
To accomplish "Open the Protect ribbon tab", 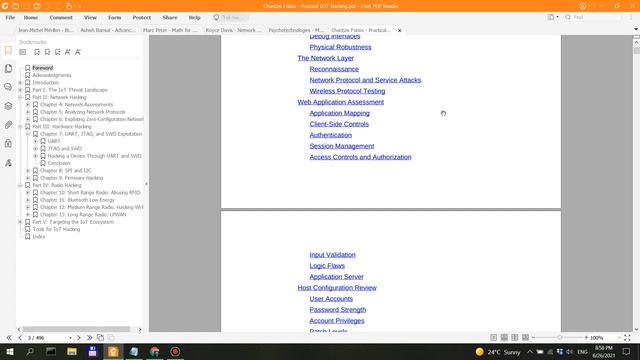I will [142, 18].
